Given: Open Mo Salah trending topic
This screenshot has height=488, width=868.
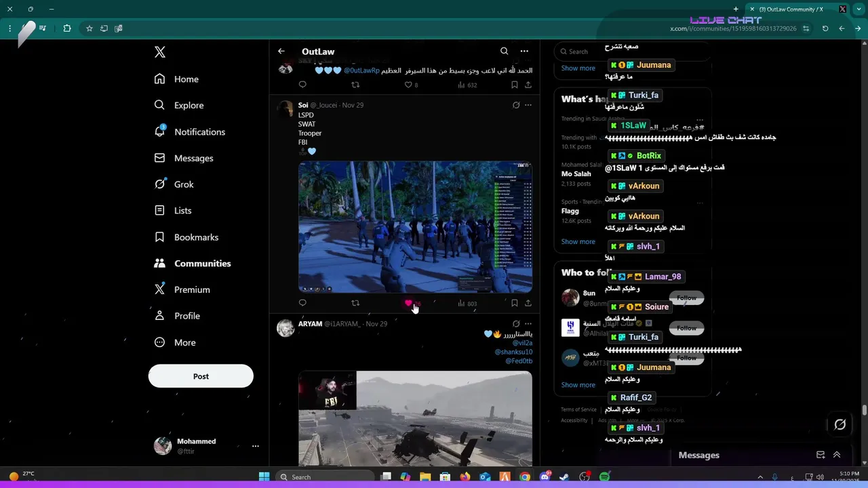Looking at the screenshot, I should tap(576, 174).
